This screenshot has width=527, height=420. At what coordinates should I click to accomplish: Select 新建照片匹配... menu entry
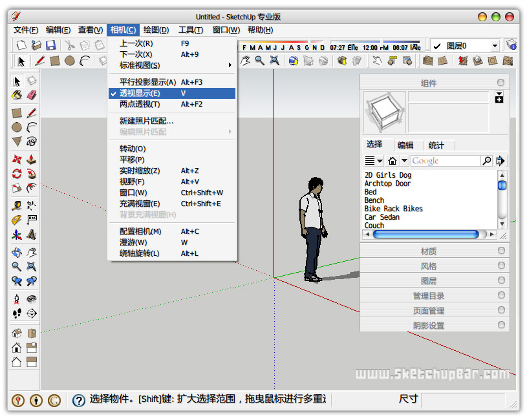[x=172, y=121]
